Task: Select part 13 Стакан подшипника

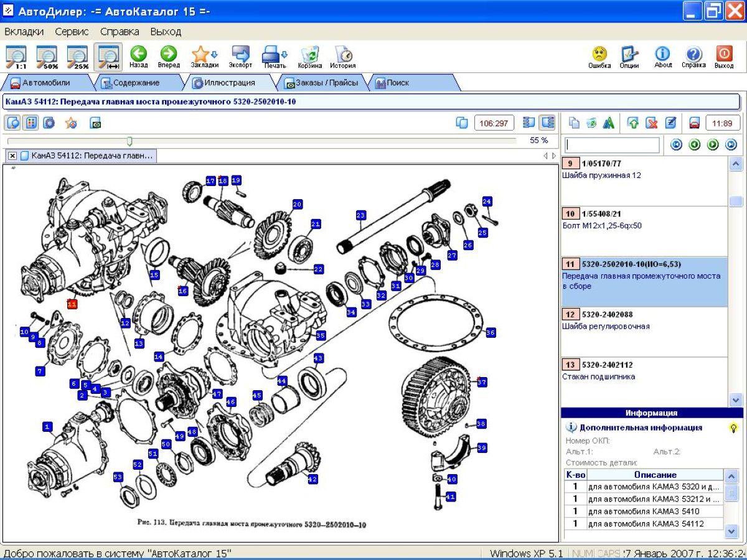Action: [644, 382]
